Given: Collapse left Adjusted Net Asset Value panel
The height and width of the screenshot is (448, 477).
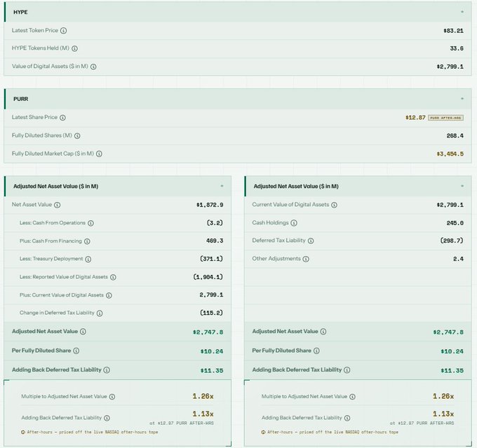Looking at the screenshot, I should pos(222,186).
